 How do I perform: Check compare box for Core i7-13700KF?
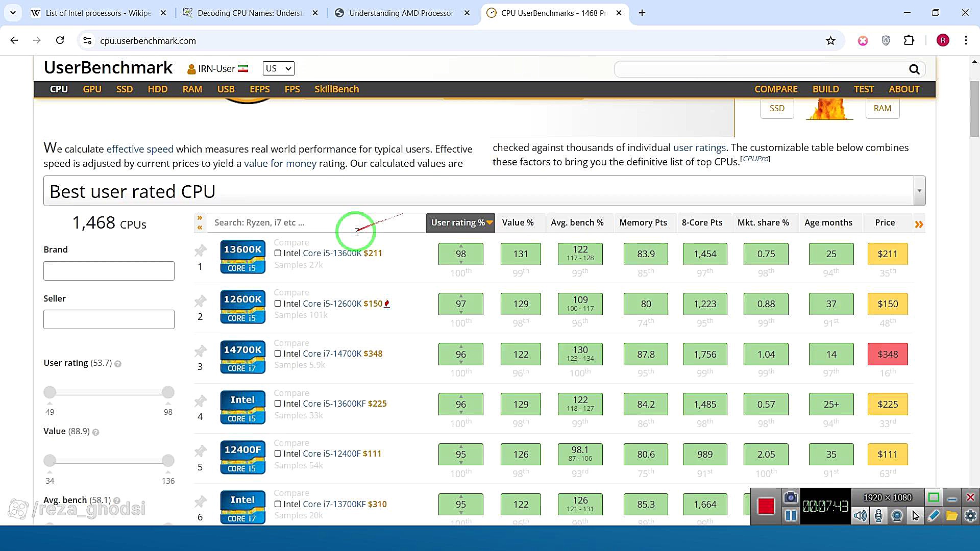pyautogui.click(x=278, y=504)
